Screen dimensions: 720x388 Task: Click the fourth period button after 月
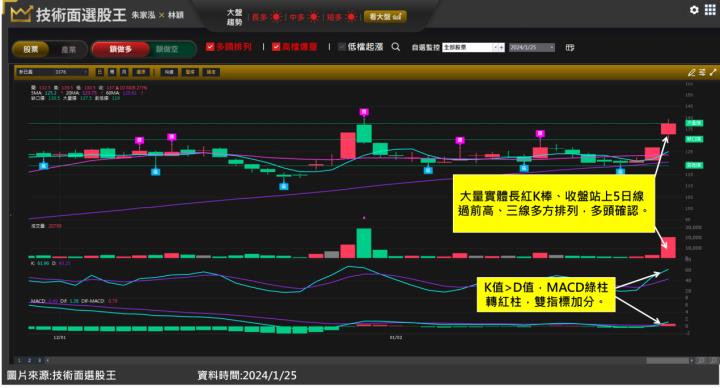click(141, 72)
